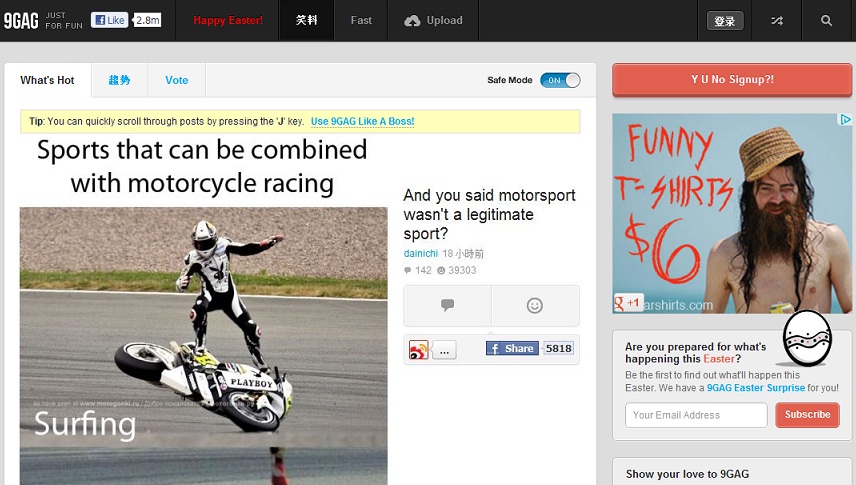856x485 pixels.
Task: Click the Facebook Like button in header
Action: pos(109,20)
